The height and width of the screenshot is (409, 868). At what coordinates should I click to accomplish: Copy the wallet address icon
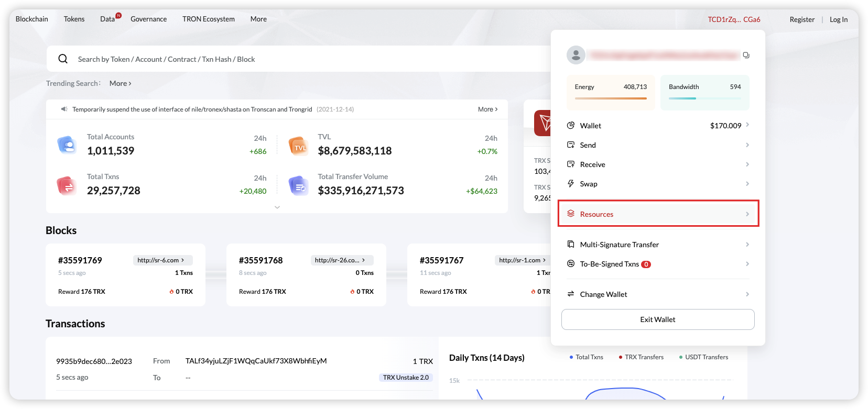coord(746,55)
